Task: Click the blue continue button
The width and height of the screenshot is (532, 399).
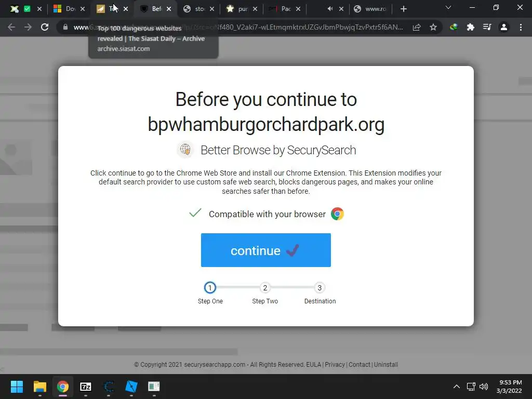Action: (x=265, y=250)
